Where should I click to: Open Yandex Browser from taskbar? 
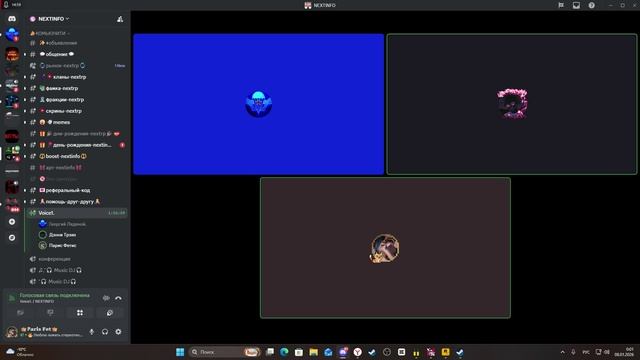(358, 352)
